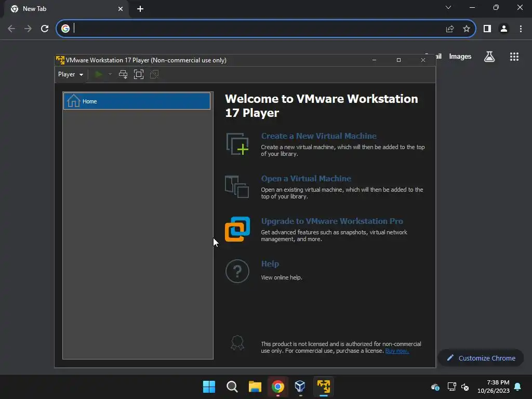Close the New Tab tab in Chrome
532x399 pixels.
point(121,9)
